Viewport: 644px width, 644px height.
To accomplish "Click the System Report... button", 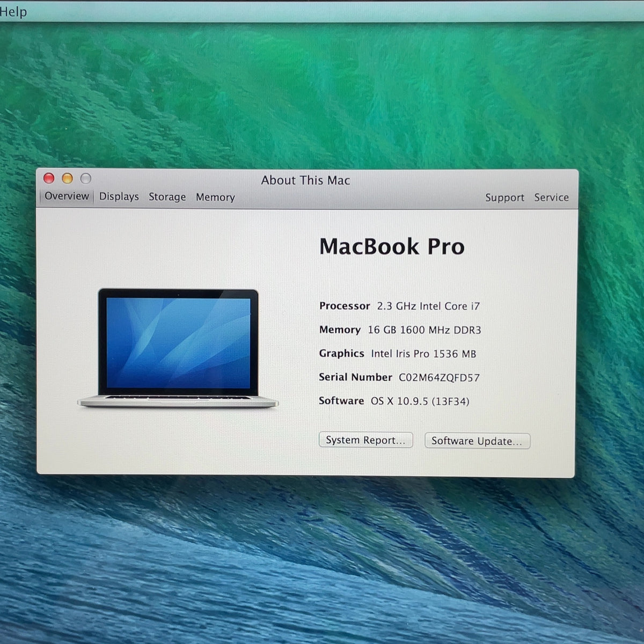I will point(366,440).
